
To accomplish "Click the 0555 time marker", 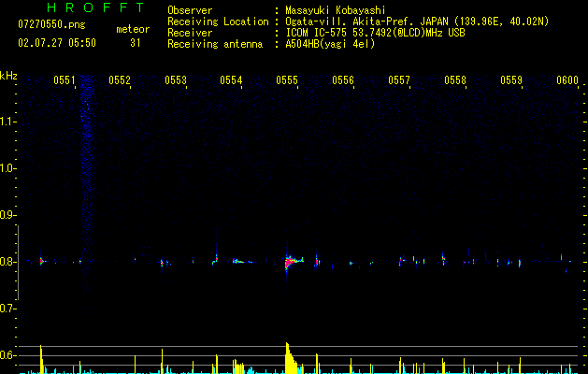I will (287, 80).
